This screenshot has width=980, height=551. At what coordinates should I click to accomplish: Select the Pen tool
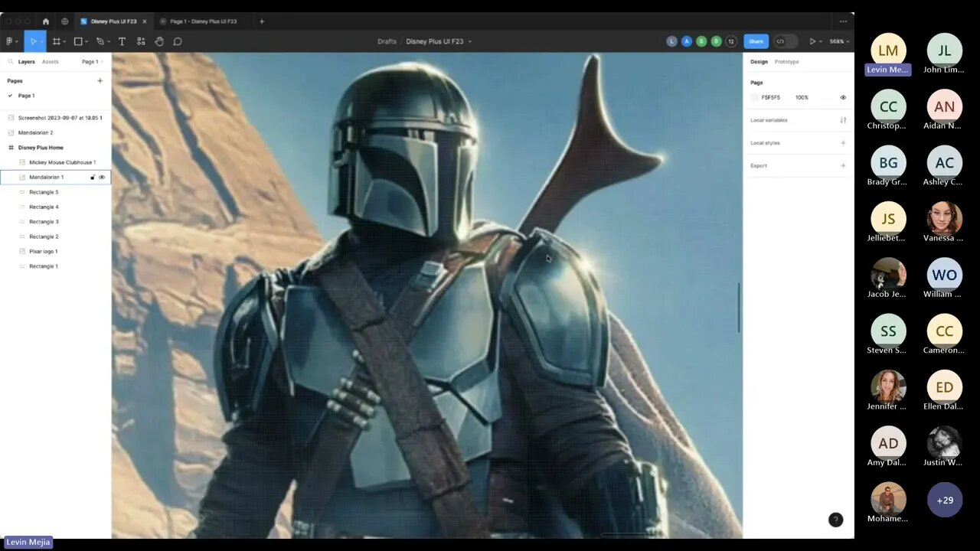click(100, 41)
